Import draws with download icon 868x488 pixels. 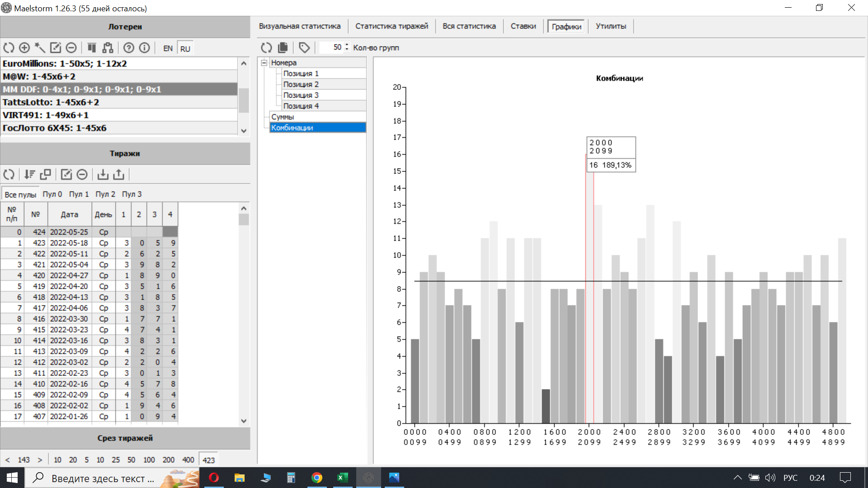tap(103, 174)
